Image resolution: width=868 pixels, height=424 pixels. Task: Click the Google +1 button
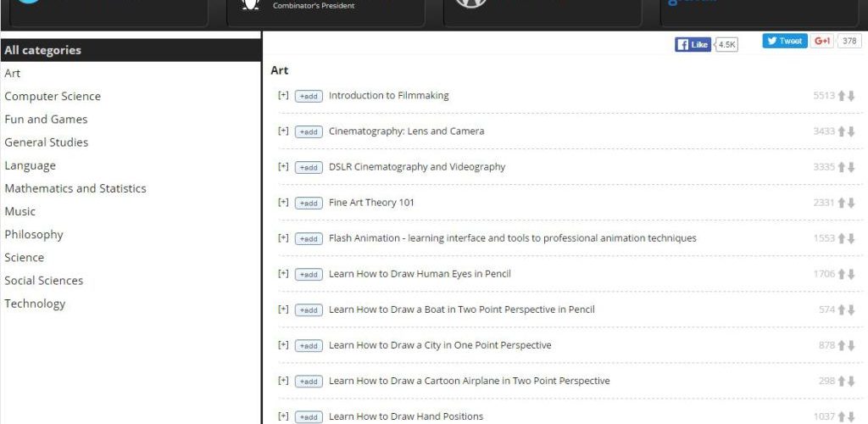coord(821,41)
